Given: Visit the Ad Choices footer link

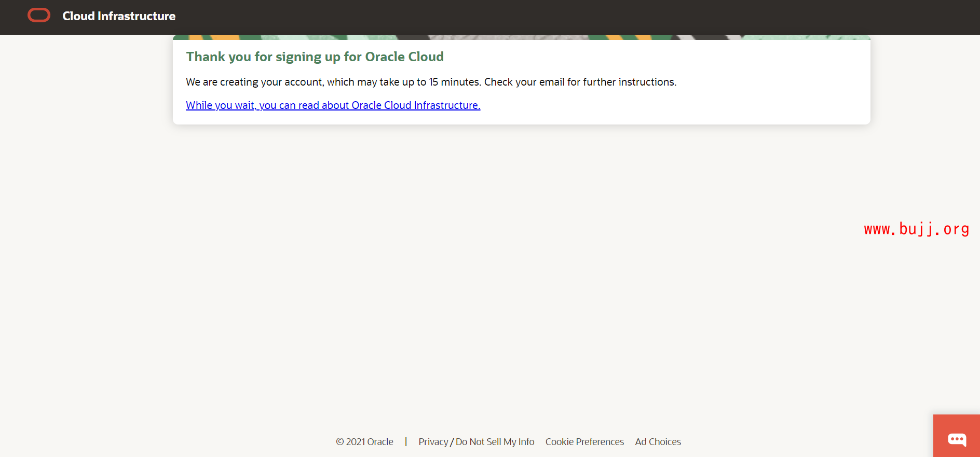Looking at the screenshot, I should point(658,441).
